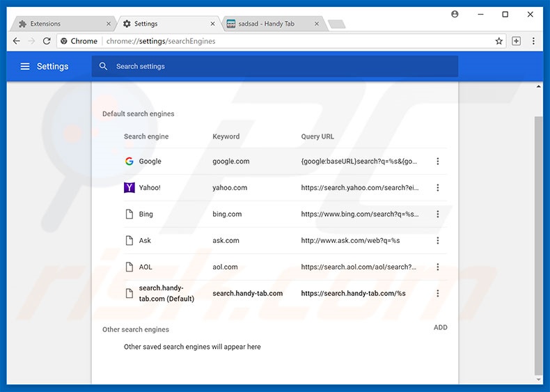Click the ask.com keyword

coord(226,240)
